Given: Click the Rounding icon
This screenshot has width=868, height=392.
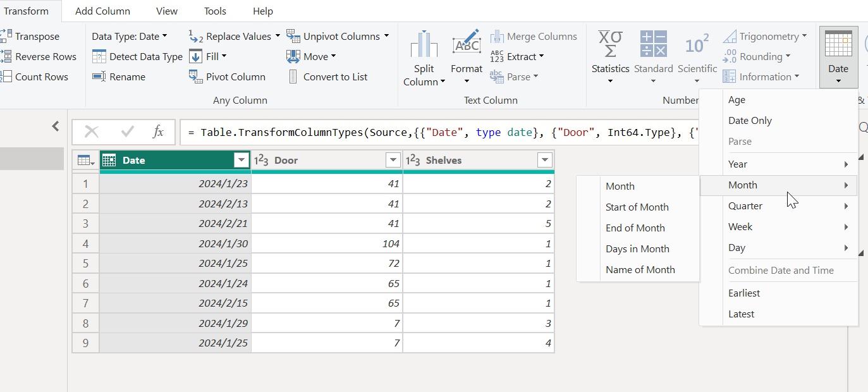Looking at the screenshot, I should tap(730, 56).
